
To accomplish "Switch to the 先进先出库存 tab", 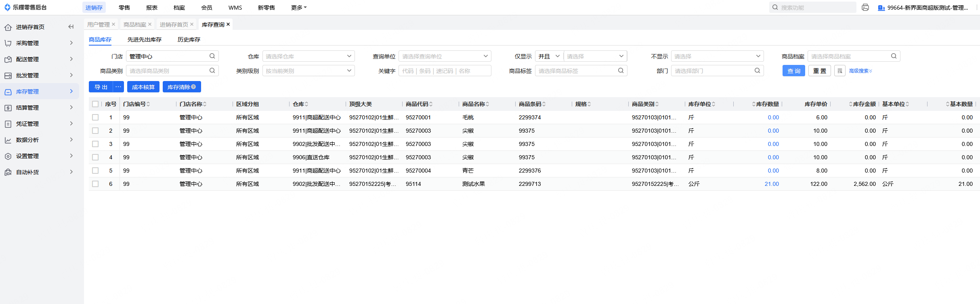I will [144, 40].
